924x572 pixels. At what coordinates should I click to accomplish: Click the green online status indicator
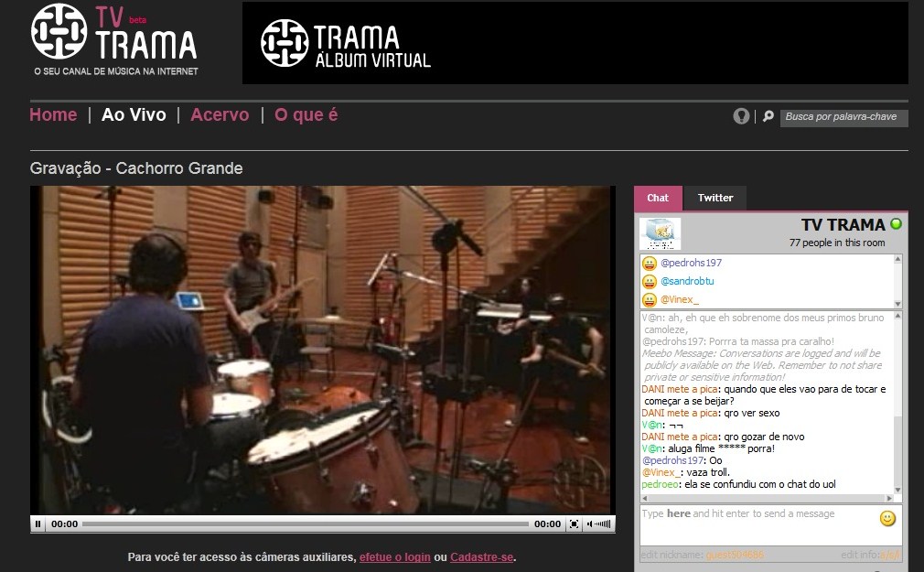click(x=896, y=224)
